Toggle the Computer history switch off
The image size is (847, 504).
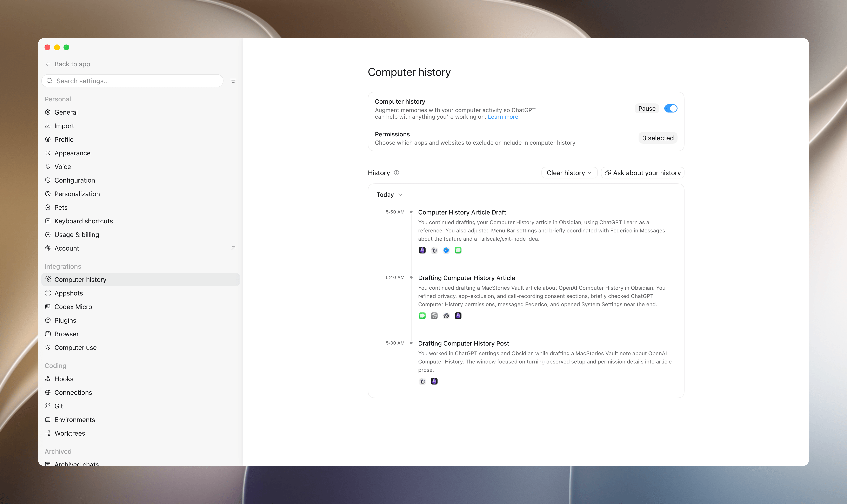(x=670, y=109)
